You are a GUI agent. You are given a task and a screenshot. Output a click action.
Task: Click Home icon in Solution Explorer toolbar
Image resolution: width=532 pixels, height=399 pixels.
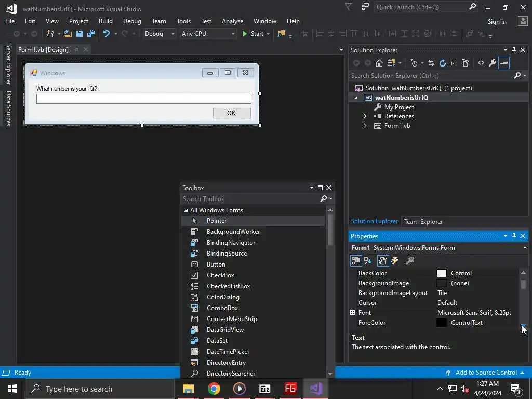click(379, 63)
